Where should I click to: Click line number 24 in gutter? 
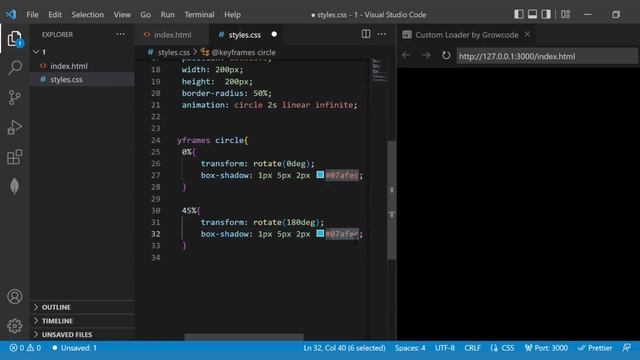(156, 140)
